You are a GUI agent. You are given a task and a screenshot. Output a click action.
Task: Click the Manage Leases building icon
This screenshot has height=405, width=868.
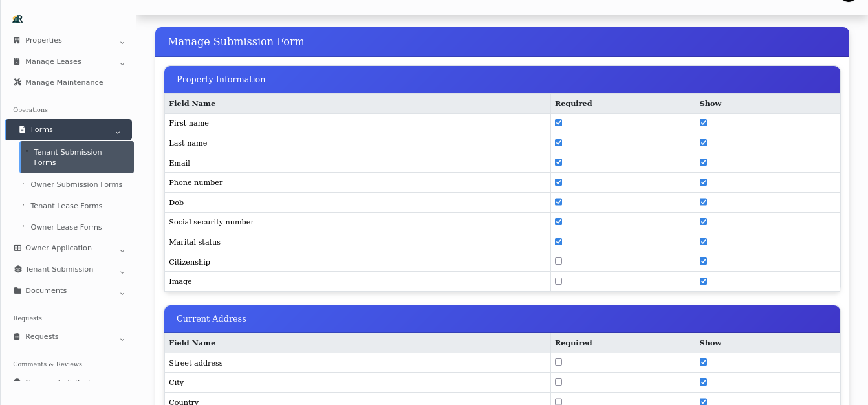point(16,61)
